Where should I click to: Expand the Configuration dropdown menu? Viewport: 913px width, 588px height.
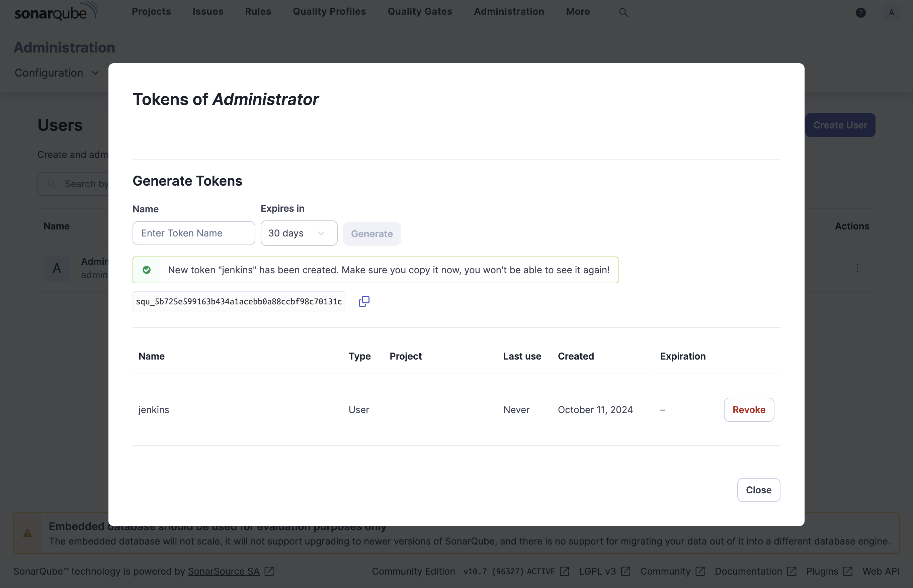point(57,73)
